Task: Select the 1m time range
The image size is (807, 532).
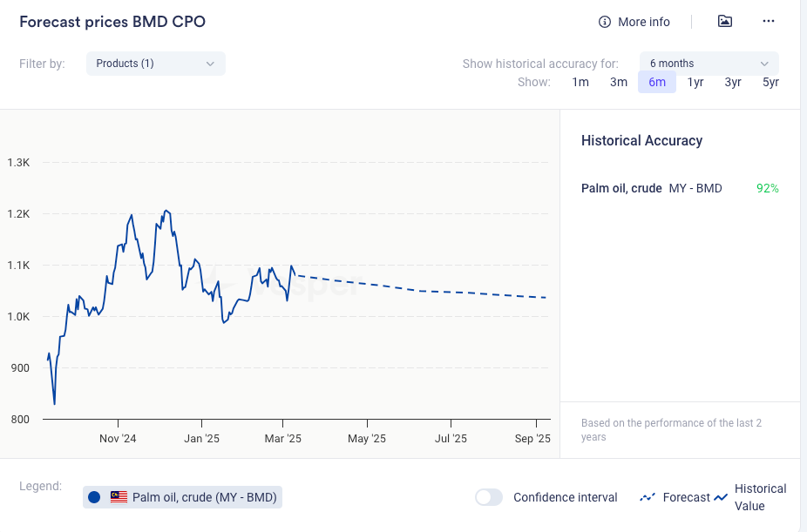Action: (580, 82)
